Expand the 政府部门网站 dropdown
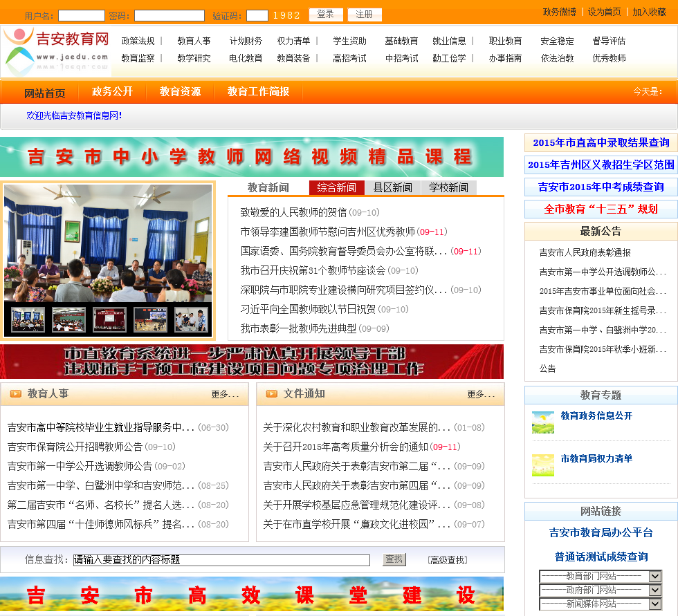Image resolution: width=678 pixels, height=616 pixels. click(601, 590)
